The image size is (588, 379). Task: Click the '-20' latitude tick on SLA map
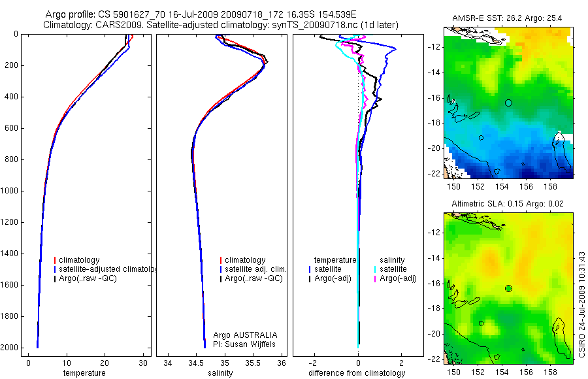pyautogui.click(x=434, y=334)
